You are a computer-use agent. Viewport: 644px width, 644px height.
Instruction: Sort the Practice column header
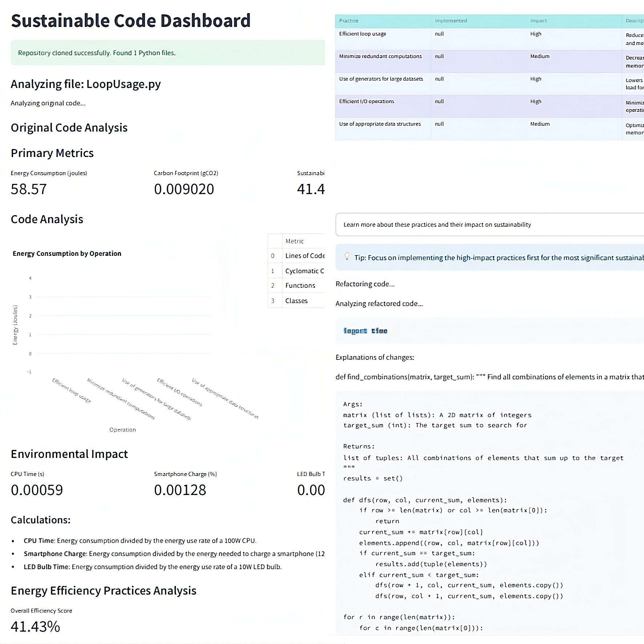347,21
